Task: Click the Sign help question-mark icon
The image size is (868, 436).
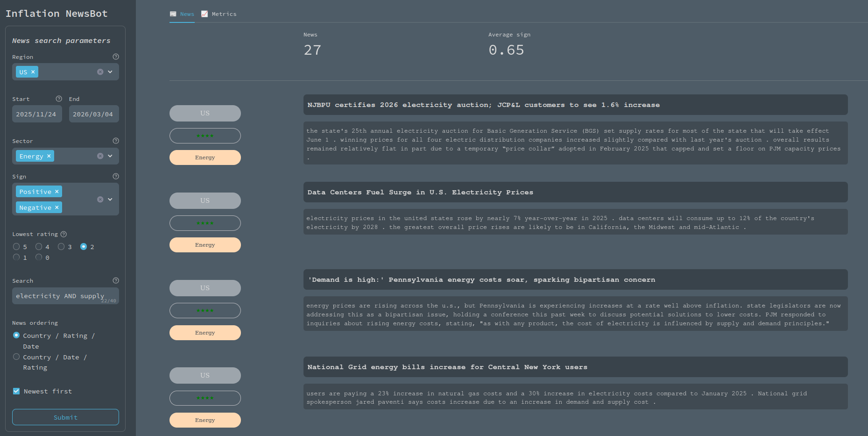Action: click(x=116, y=176)
